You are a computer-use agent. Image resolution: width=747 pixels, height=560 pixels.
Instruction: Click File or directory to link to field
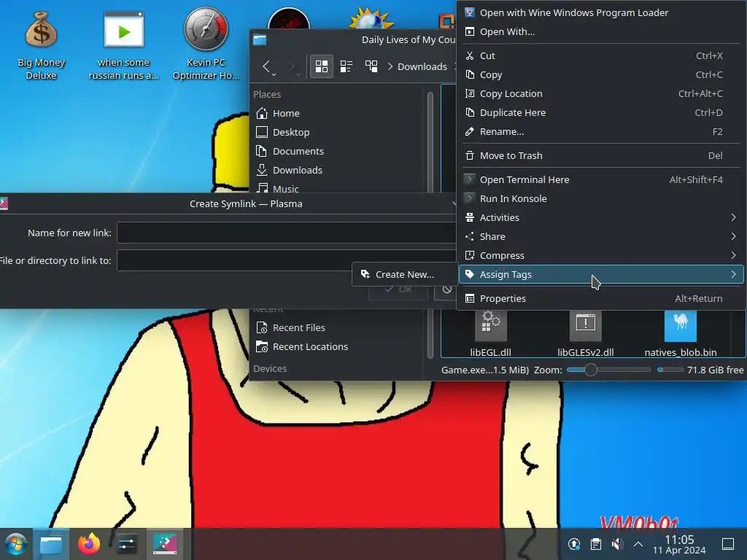pos(287,260)
